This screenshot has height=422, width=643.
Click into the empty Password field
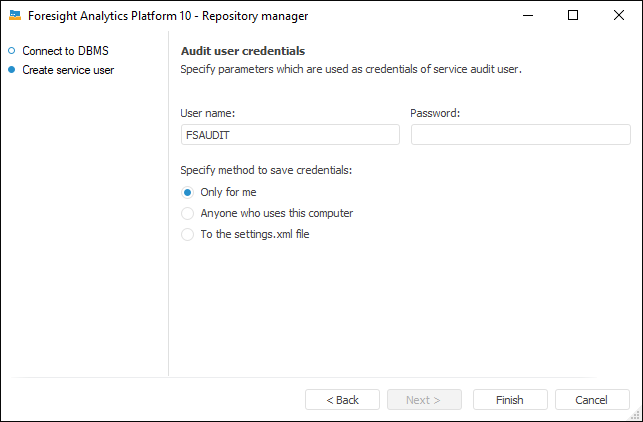click(x=520, y=135)
